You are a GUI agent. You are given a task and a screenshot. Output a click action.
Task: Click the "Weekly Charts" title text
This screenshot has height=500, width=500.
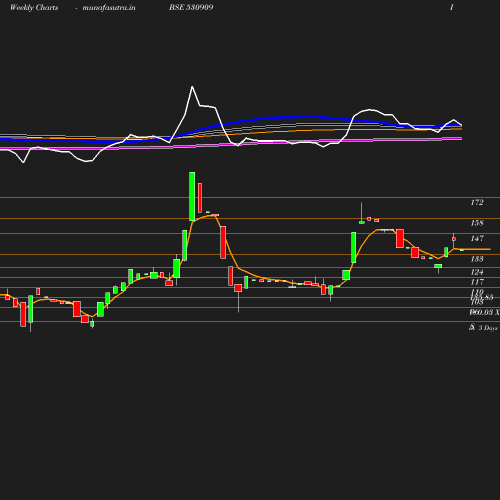click(x=34, y=8)
